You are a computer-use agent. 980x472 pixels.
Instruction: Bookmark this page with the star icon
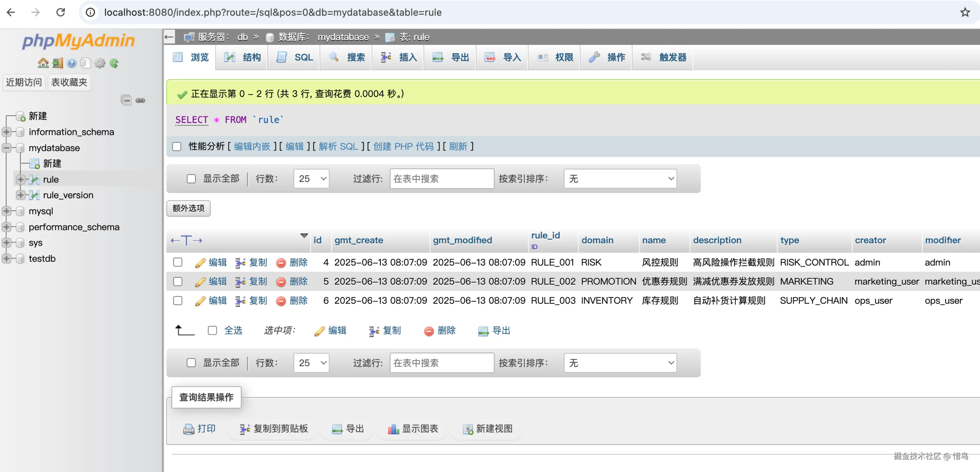coord(964,13)
